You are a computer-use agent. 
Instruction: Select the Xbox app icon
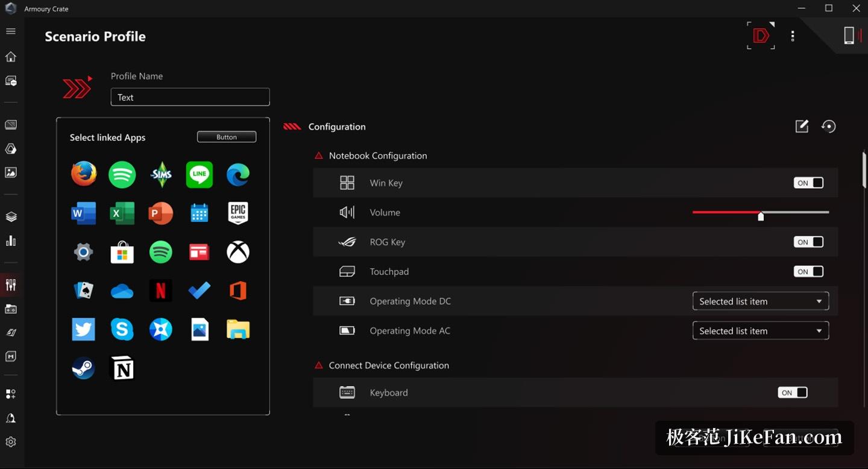[x=238, y=252]
